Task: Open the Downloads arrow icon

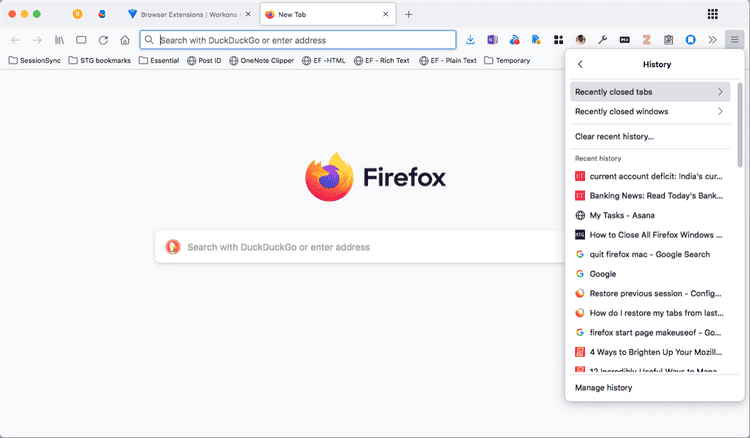Action: (470, 40)
